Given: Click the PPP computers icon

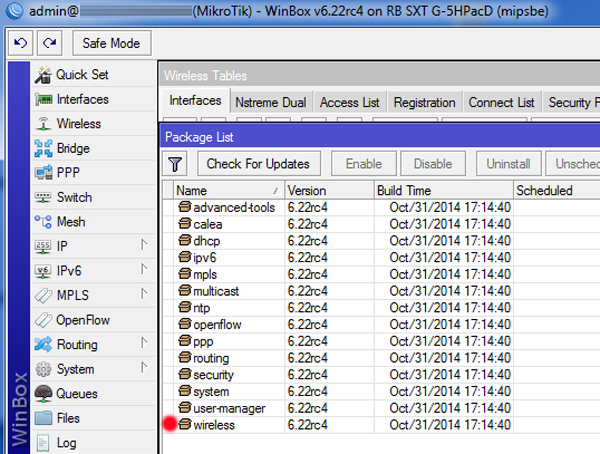Looking at the screenshot, I should (44, 173).
